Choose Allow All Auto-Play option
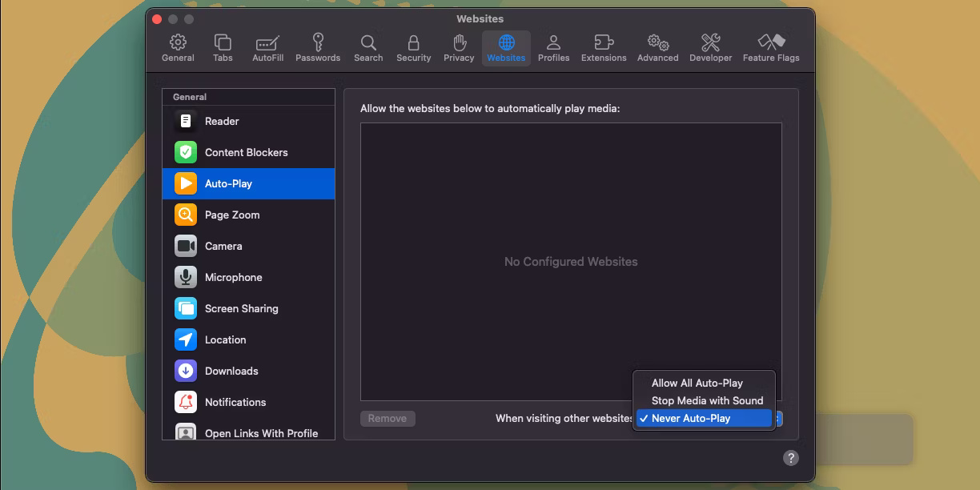 click(703, 383)
